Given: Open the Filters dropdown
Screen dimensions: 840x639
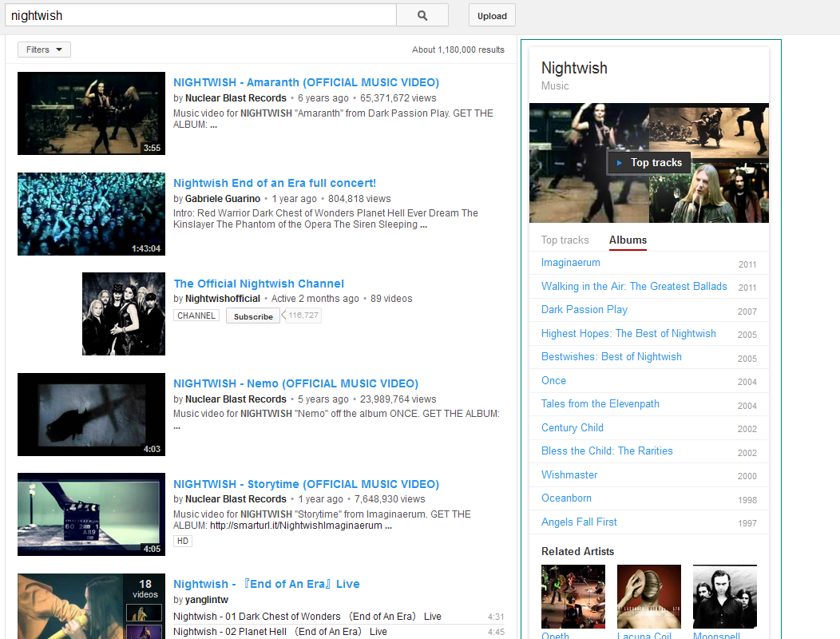Looking at the screenshot, I should click(x=45, y=50).
